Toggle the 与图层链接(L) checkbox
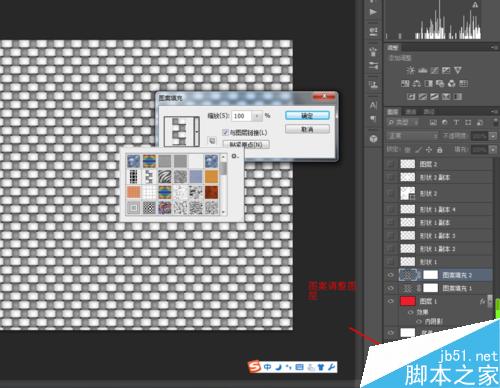 225,132
